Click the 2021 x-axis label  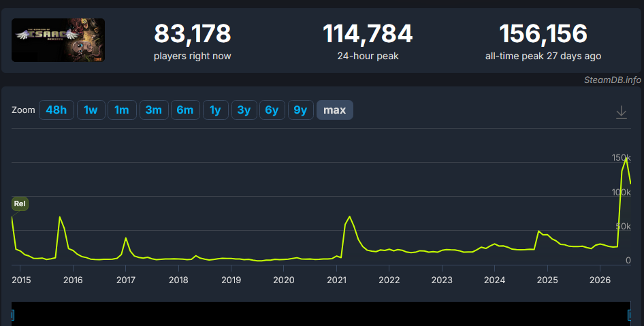tap(336, 280)
